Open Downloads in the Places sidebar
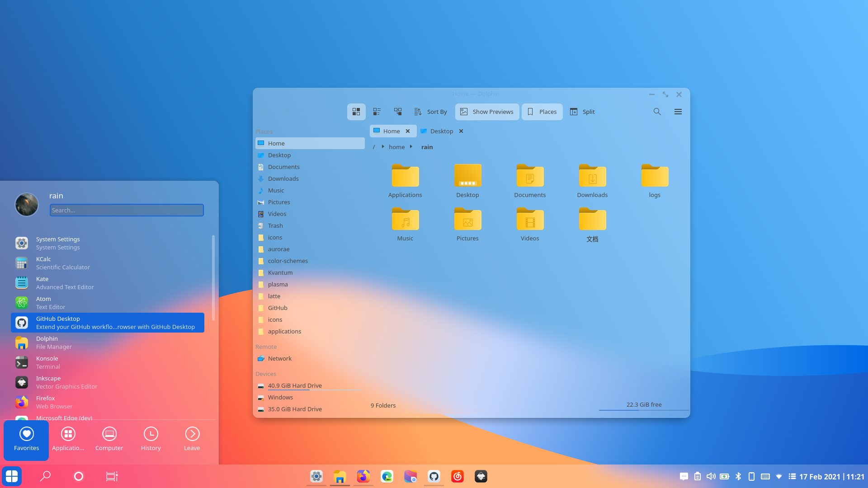Viewport: 868px width, 488px height. pos(283,178)
